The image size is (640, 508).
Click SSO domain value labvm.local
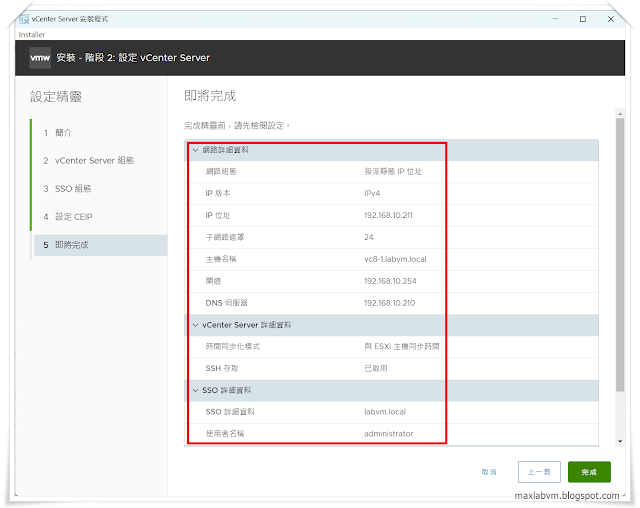pos(385,412)
